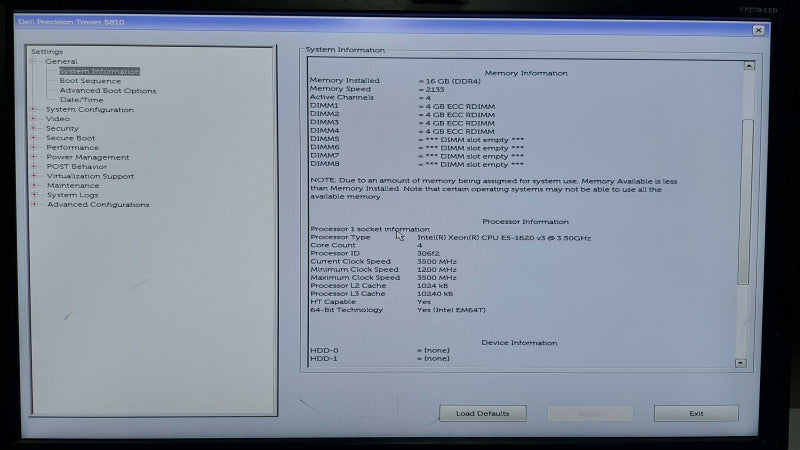Screen dimensions: 800x450
Task: Click the Processor L3 Cache 10240 kB value
Action: pos(435,293)
